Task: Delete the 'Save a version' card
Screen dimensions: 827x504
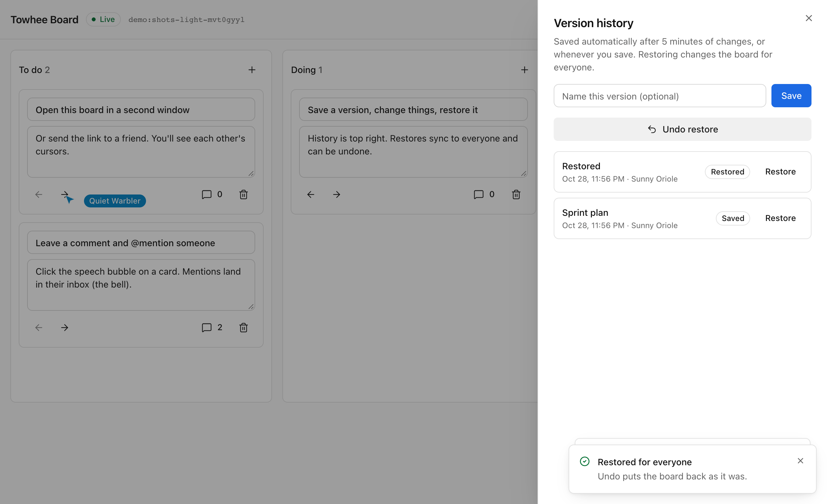Action: click(516, 194)
